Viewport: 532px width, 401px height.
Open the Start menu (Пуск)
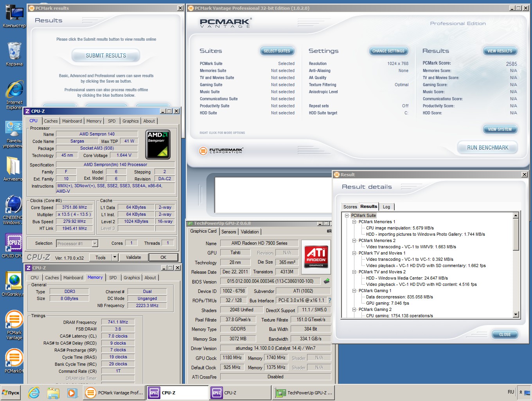(x=11, y=393)
